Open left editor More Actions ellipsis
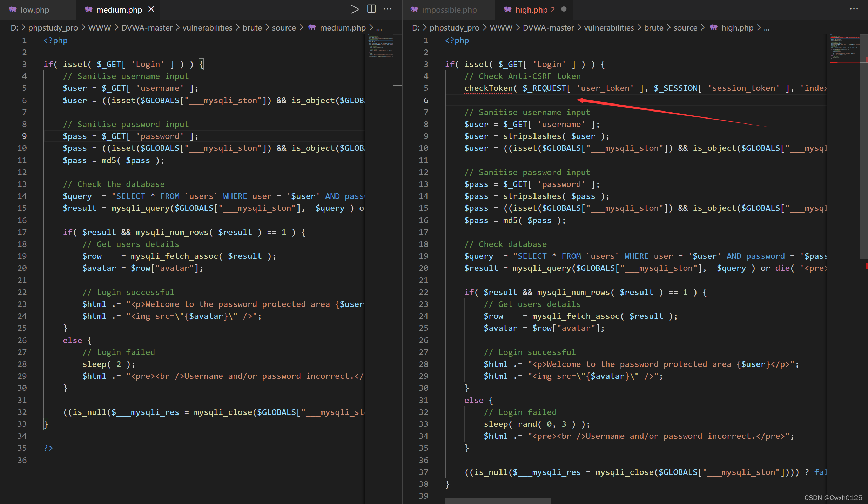 (x=388, y=9)
